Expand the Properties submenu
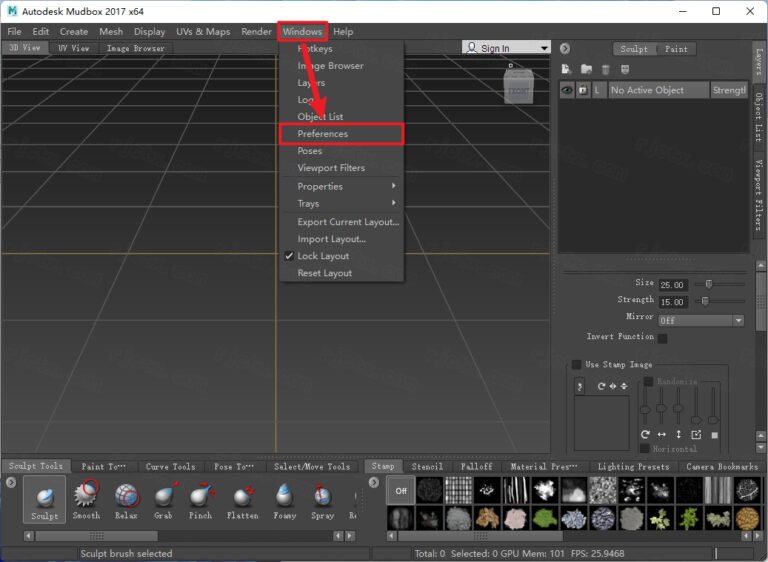Screen dimensions: 768x562 tap(341, 187)
